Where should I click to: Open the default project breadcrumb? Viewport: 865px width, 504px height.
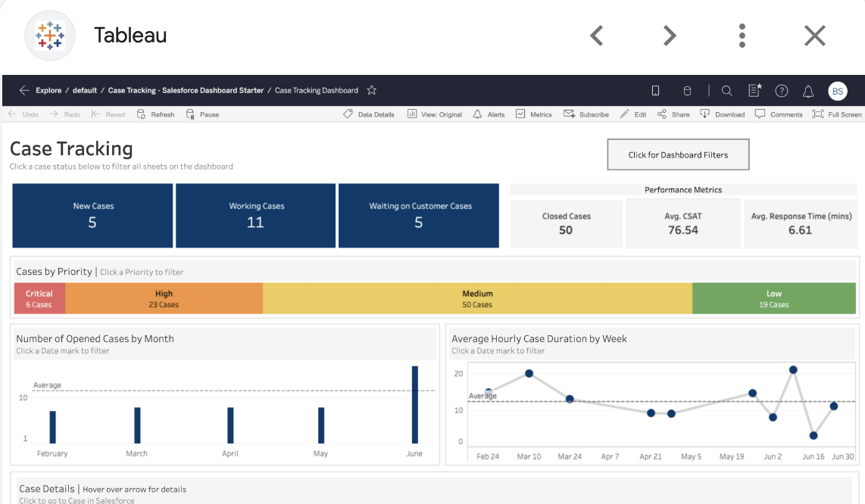[x=84, y=91]
